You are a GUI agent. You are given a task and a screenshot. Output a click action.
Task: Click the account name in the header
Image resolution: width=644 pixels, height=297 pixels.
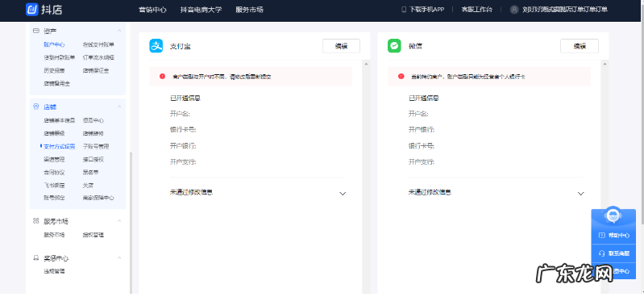pos(565,10)
